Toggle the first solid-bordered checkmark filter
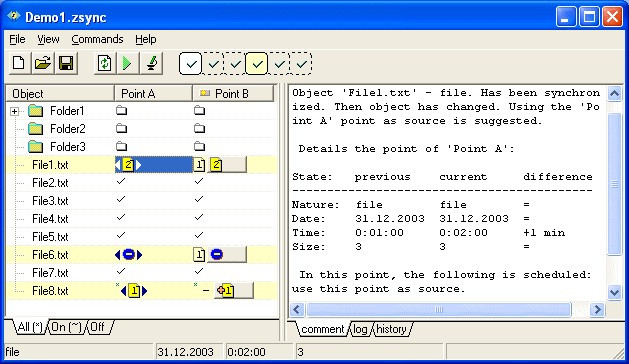This screenshot has height=364, width=629. (x=191, y=63)
